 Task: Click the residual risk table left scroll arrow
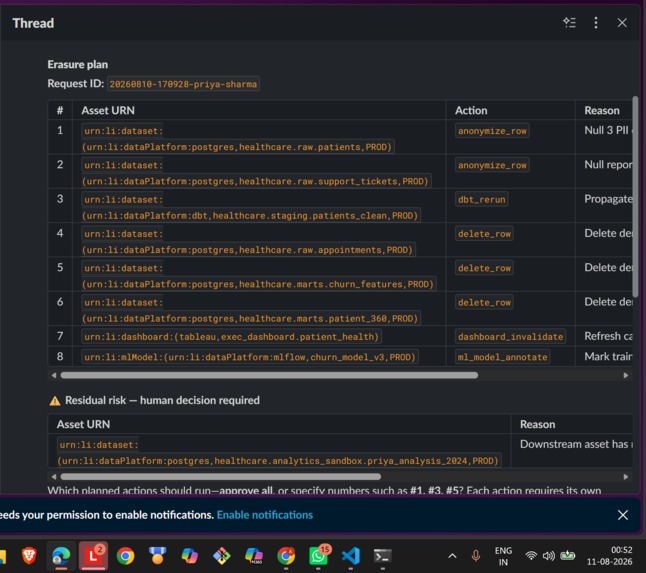pos(54,477)
